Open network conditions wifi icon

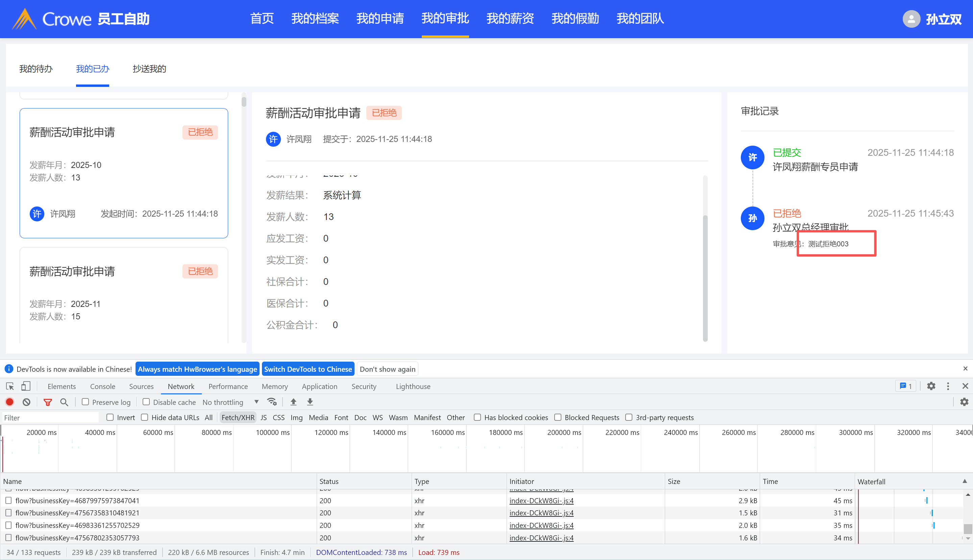point(272,402)
